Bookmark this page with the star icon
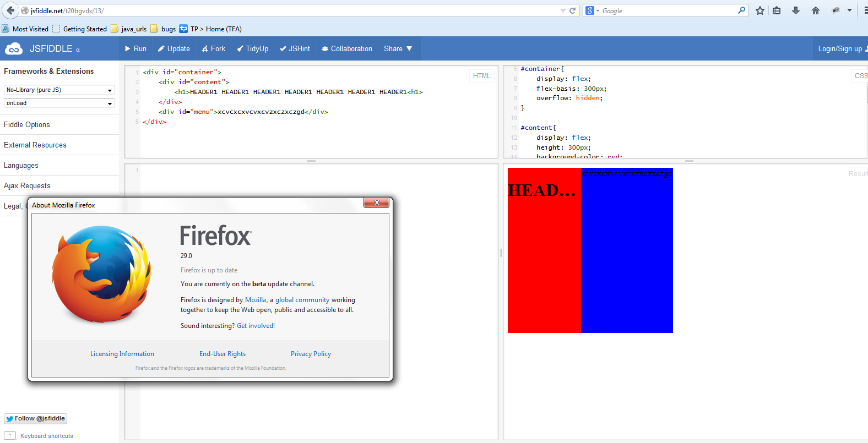This screenshot has width=868, height=443. (x=760, y=10)
